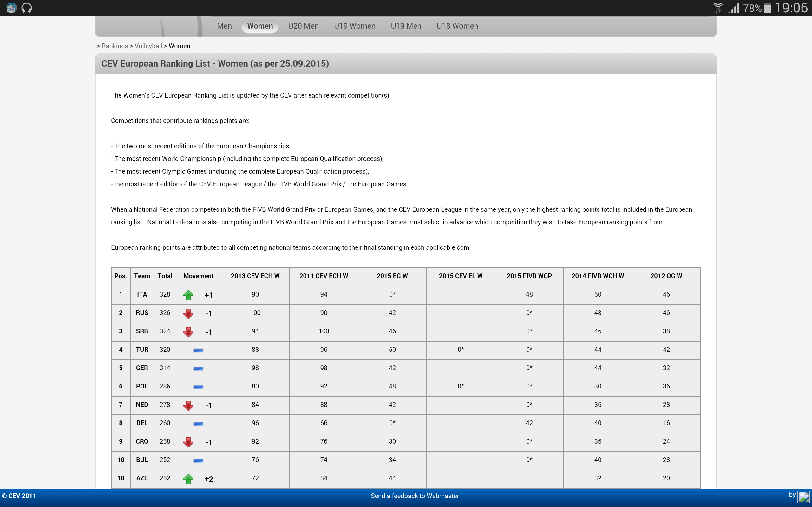The image size is (812, 507).
Task: Tap the headphones icon in status bar
Action: pyautogui.click(x=27, y=8)
